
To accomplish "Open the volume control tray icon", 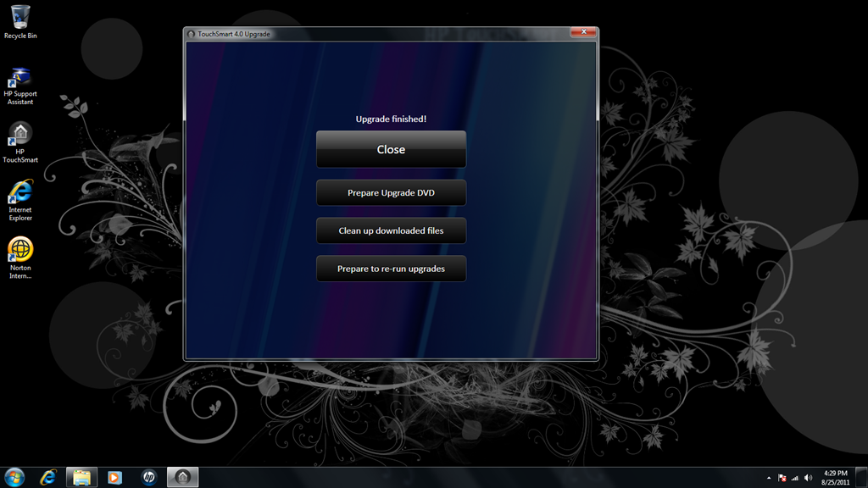I will tap(808, 478).
